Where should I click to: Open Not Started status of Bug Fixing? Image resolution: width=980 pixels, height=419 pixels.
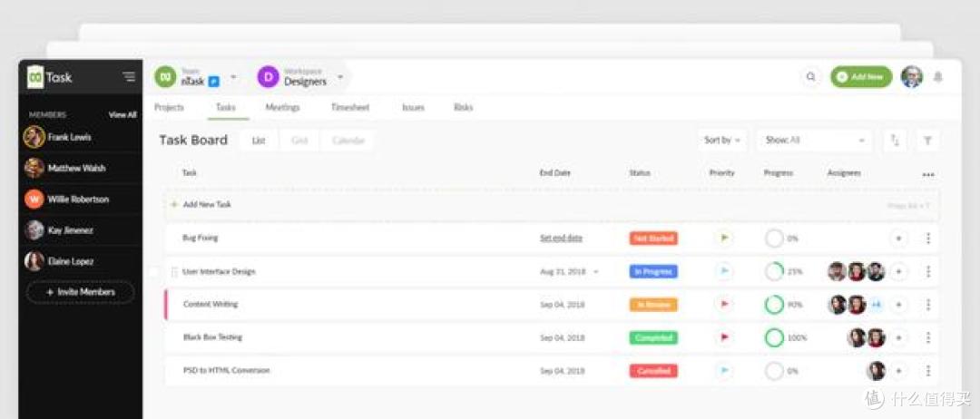(653, 238)
